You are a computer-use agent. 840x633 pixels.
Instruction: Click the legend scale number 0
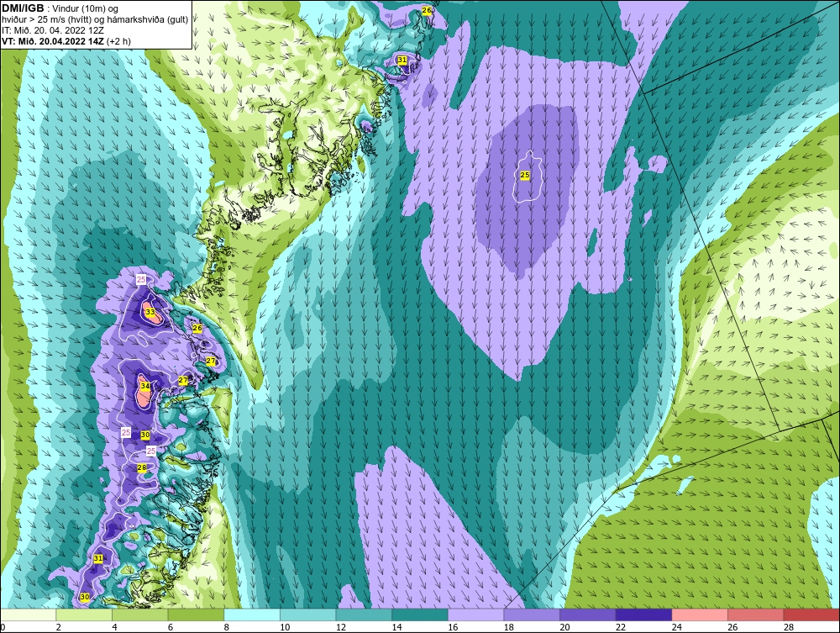click(3, 627)
